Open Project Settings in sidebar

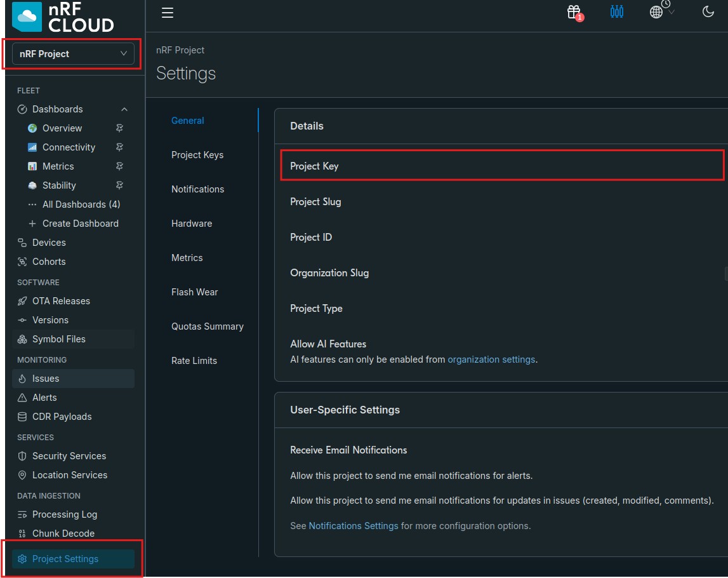coord(73,559)
